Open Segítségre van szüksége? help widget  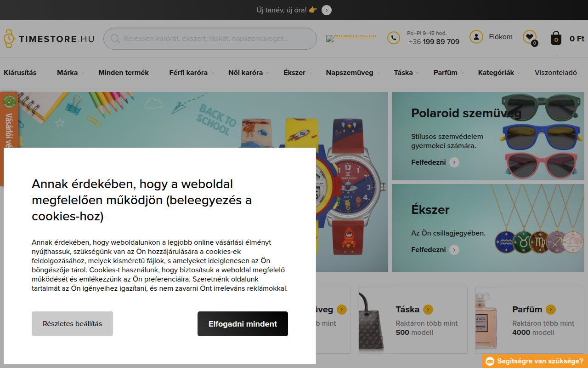(x=535, y=361)
